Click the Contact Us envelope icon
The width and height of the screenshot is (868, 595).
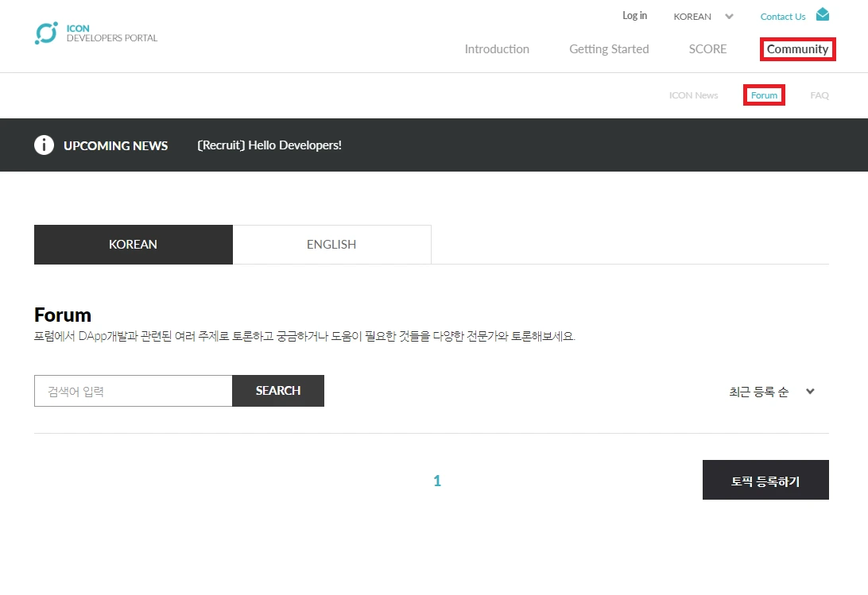click(x=823, y=14)
